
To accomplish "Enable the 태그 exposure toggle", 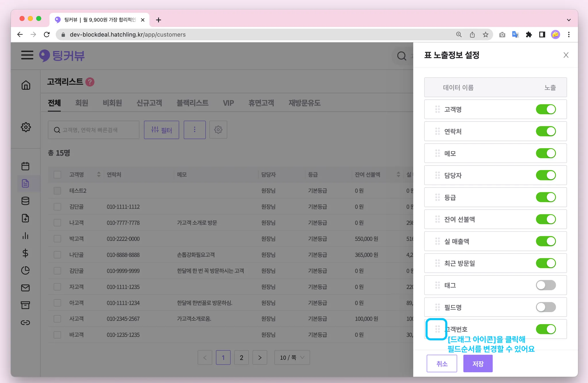I will [x=546, y=285].
